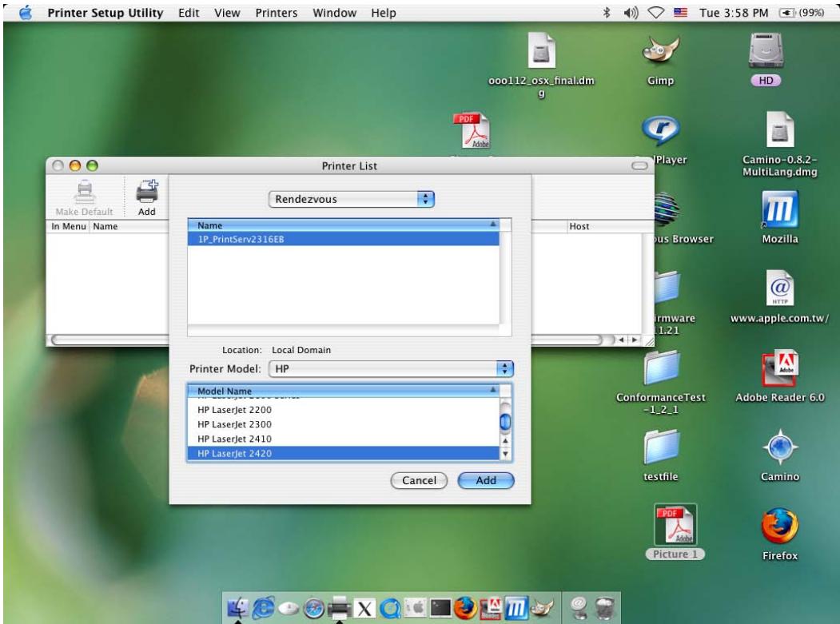Viewport: 840px width, 624px height.
Task: Open the Trash in the Dock
Action: (604, 608)
